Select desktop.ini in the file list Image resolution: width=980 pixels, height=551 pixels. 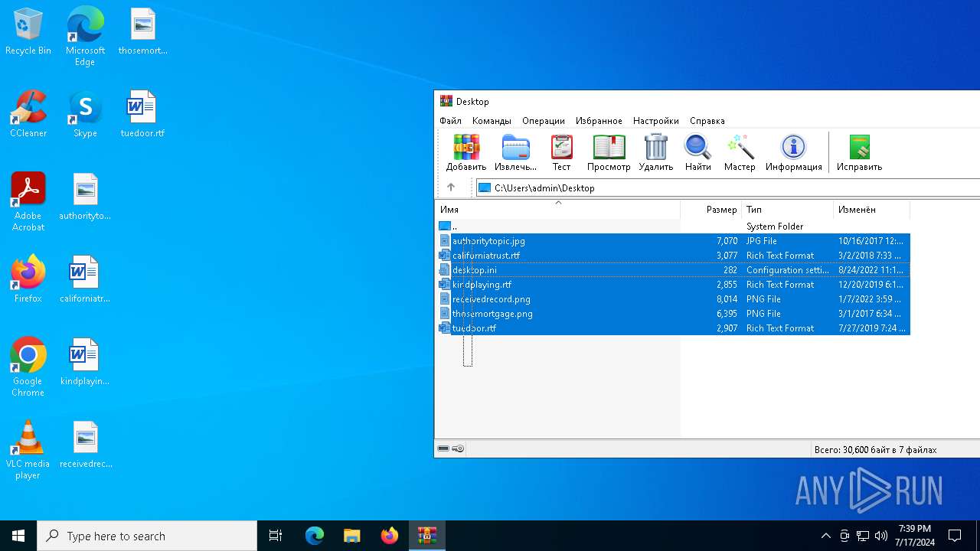point(674,270)
